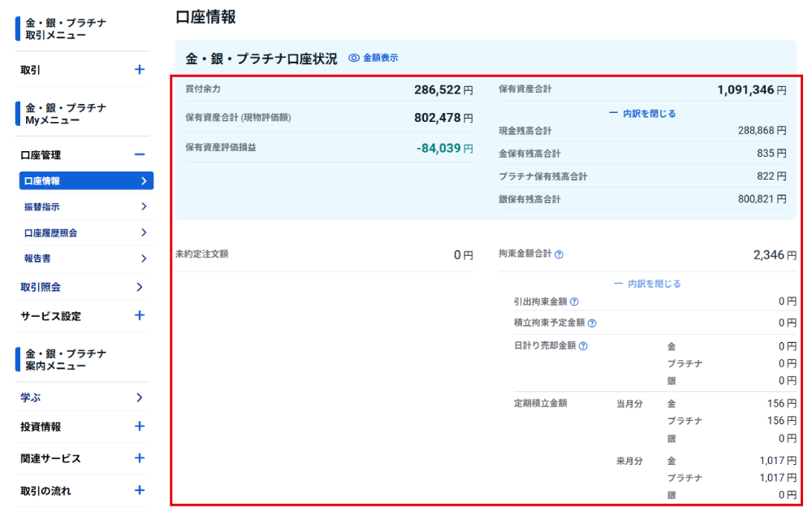Close 拘束金額合計 breakdown via 内訳を閉じる
The width and height of the screenshot is (812, 508).
coord(647,284)
